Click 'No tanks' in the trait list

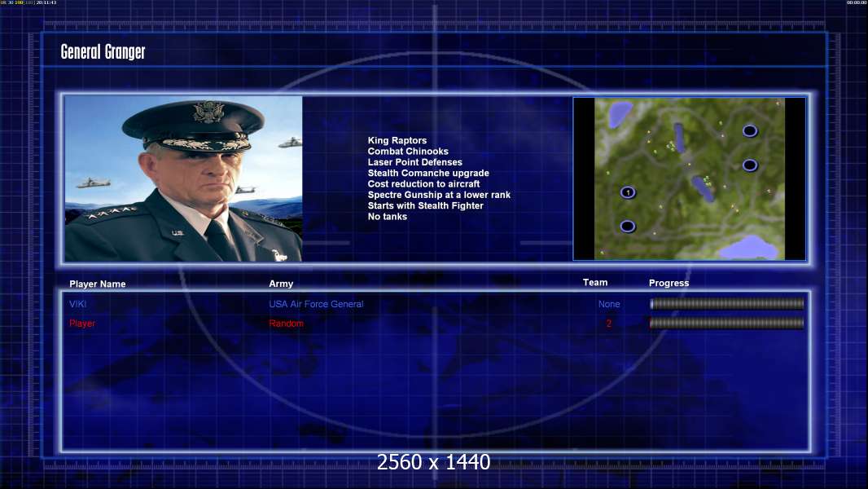pos(387,217)
